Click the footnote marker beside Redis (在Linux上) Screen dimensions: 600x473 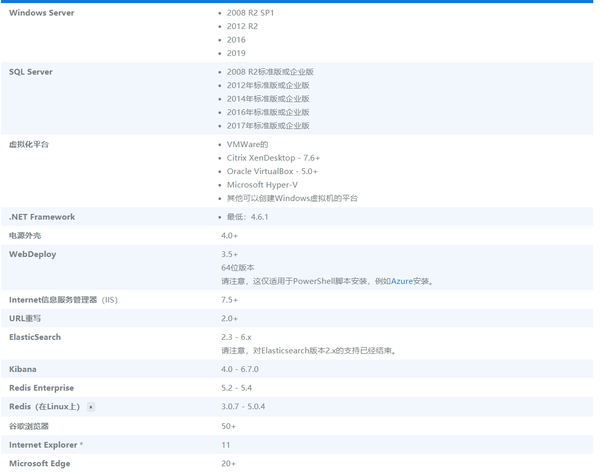[91, 407]
